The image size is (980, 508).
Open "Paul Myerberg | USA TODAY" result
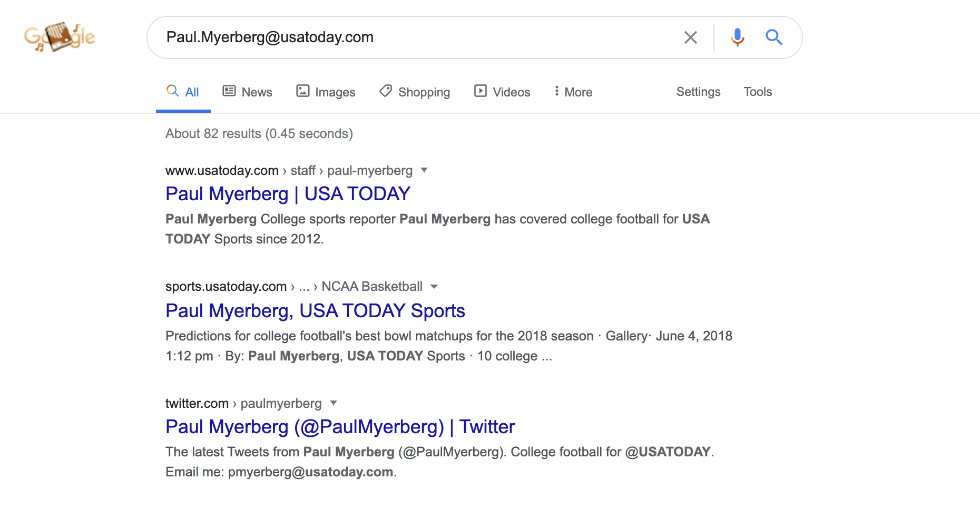coord(288,194)
